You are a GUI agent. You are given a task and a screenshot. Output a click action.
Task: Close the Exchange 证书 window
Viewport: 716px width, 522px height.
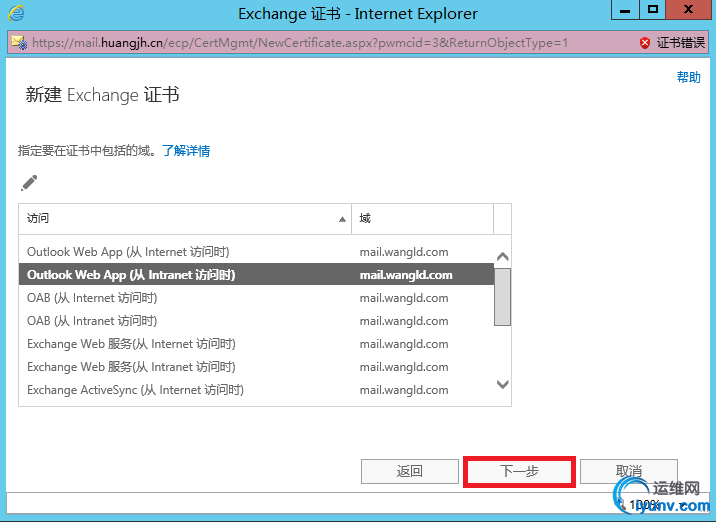(x=689, y=10)
